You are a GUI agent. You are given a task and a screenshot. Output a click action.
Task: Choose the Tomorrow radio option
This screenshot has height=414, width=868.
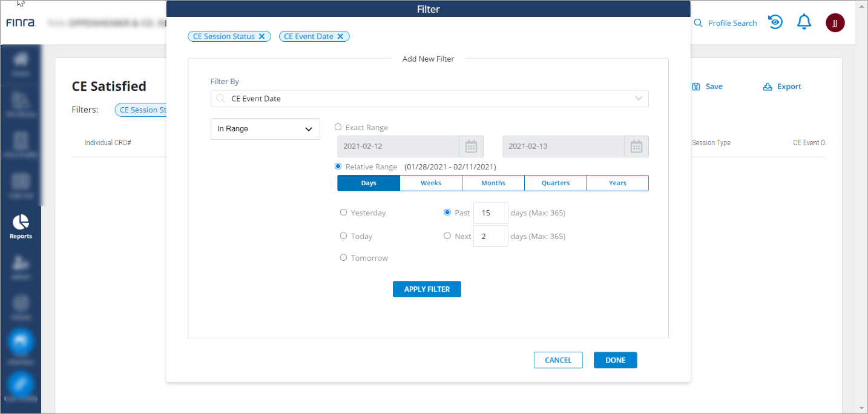[344, 258]
